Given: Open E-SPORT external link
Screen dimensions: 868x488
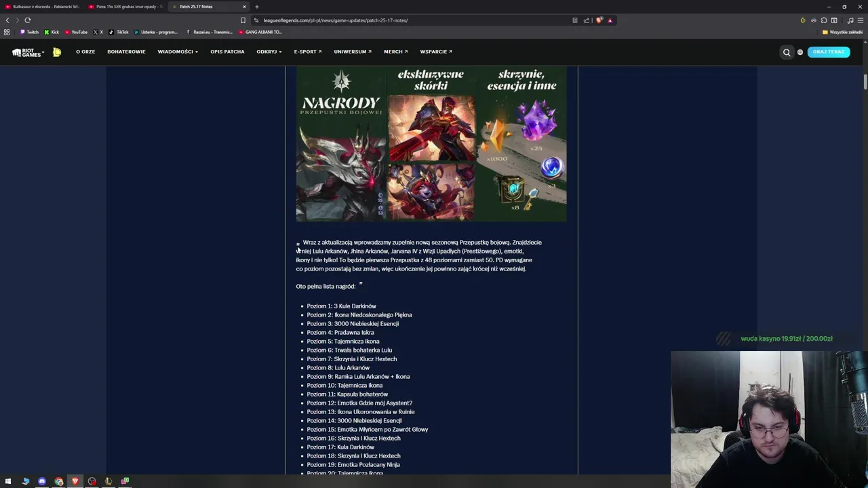Looking at the screenshot, I should click(x=308, y=52).
